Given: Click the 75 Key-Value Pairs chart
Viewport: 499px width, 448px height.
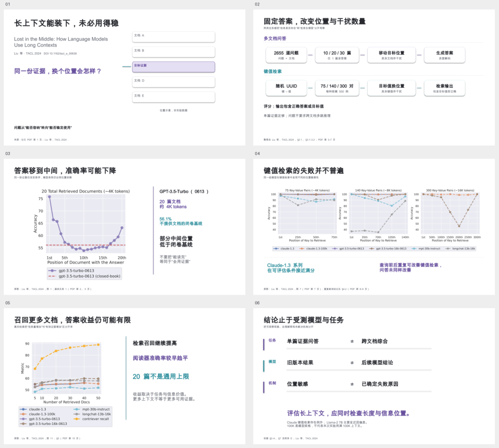Looking at the screenshot, I should point(307,215).
